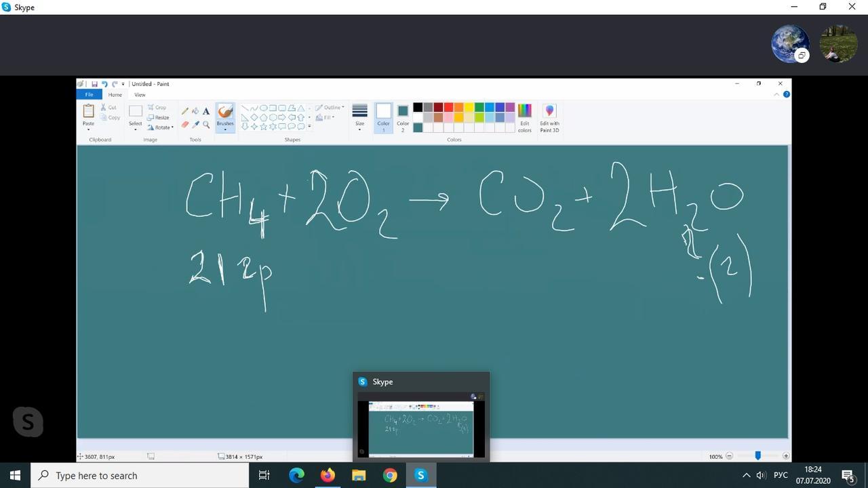Open Firefox from the taskbar
868x488 pixels.
(x=328, y=475)
